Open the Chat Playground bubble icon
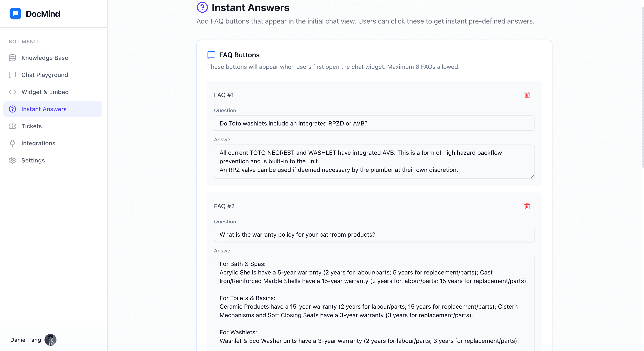 (12, 75)
